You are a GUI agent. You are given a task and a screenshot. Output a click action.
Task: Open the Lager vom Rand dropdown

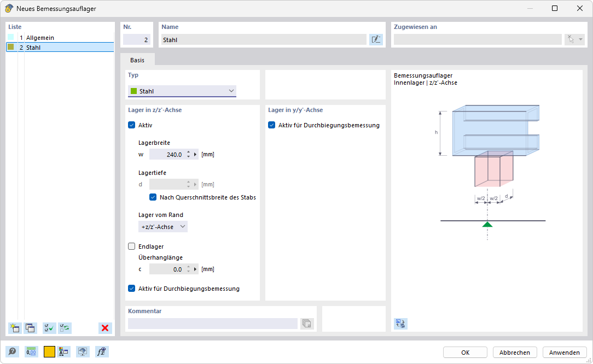click(x=163, y=226)
